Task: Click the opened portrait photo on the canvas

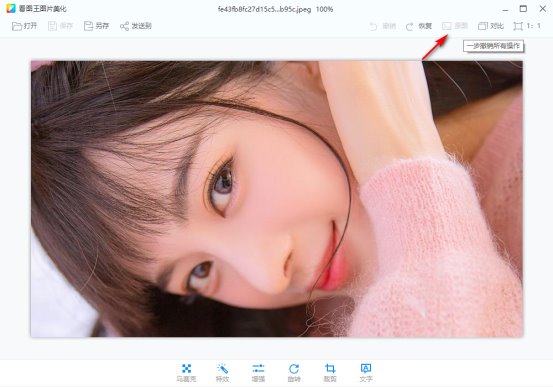Action: [x=277, y=199]
